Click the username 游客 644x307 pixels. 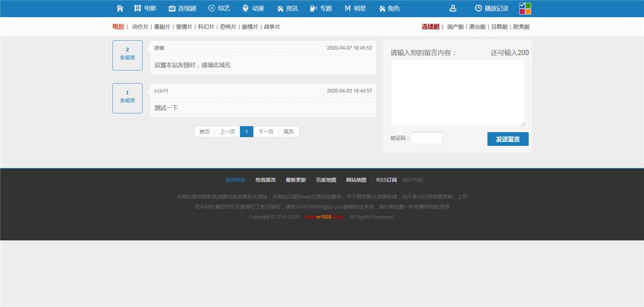click(159, 48)
